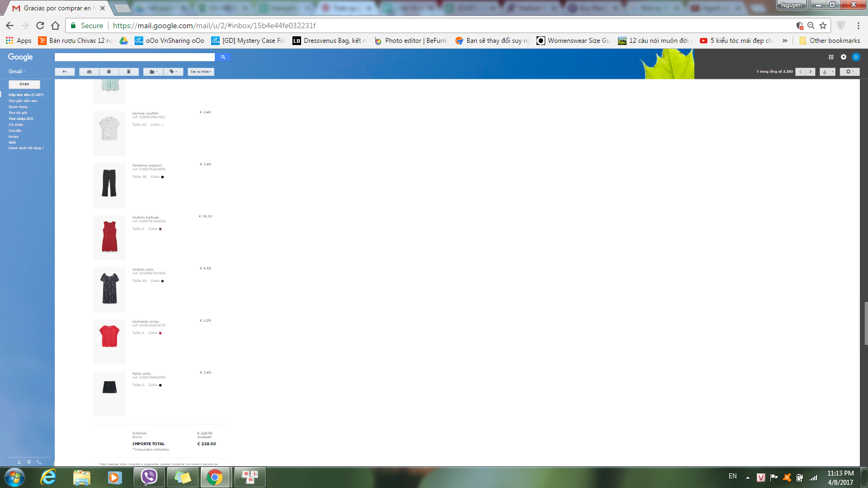Open the 'Vestido kalkuta' product link
Image resolution: width=868 pixels, height=488 pixels.
point(145,217)
